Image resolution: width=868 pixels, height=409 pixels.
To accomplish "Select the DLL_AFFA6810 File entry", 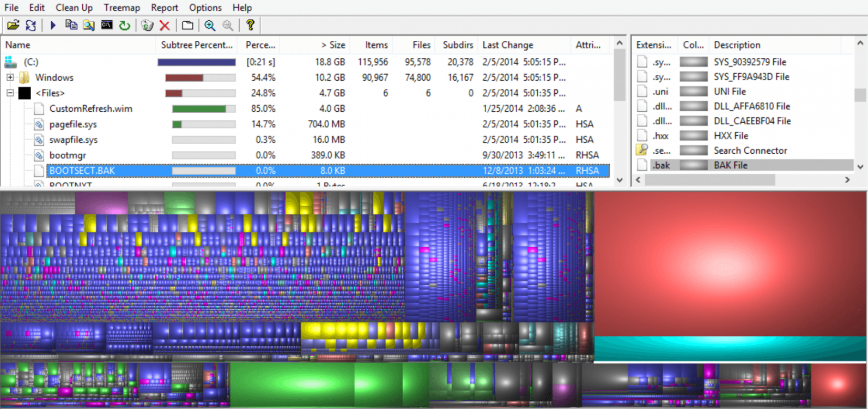I will tap(752, 106).
